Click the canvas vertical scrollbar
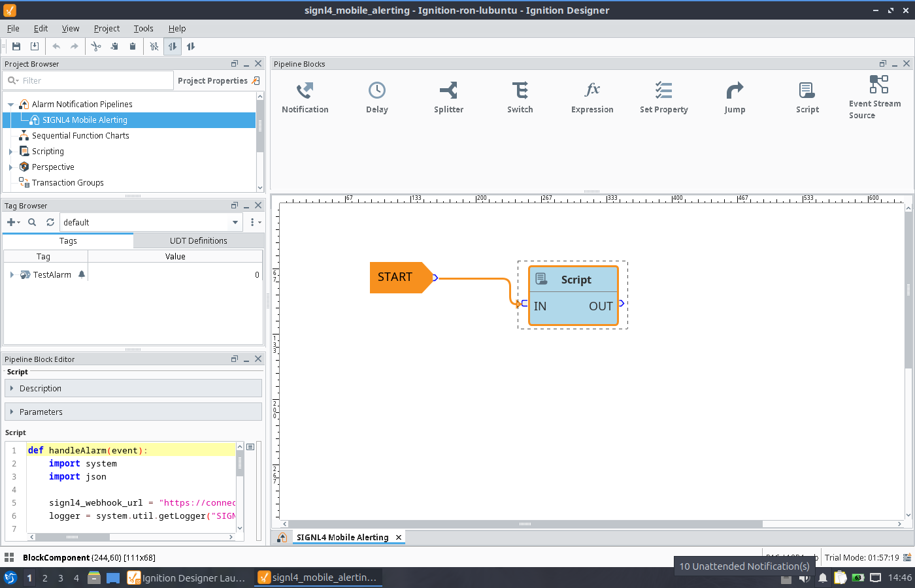 point(908,289)
